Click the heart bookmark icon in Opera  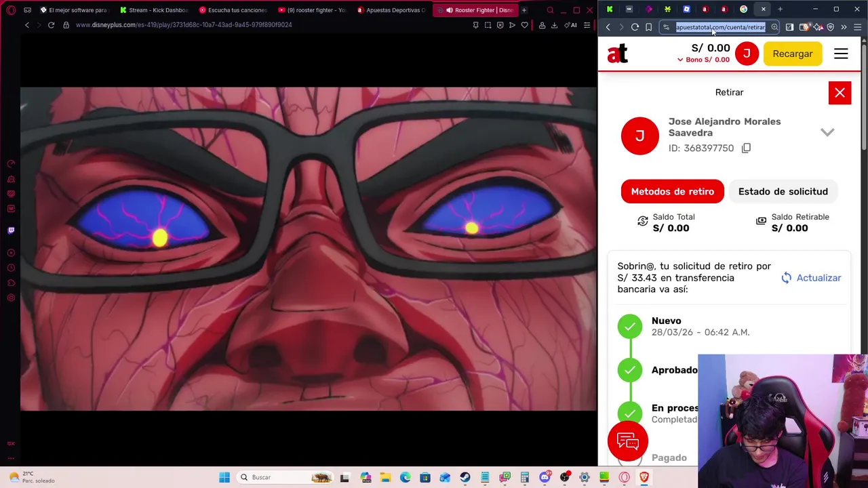[x=524, y=25]
